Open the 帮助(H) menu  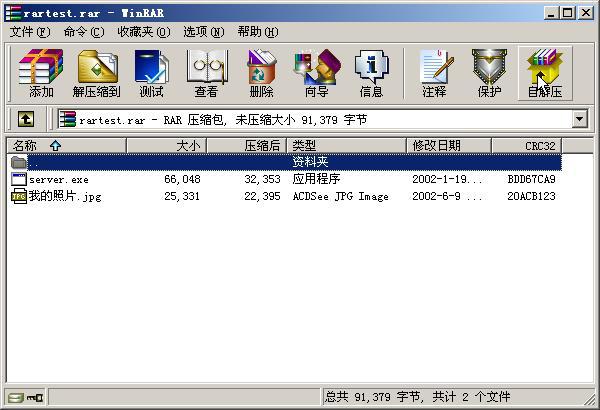(258, 32)
